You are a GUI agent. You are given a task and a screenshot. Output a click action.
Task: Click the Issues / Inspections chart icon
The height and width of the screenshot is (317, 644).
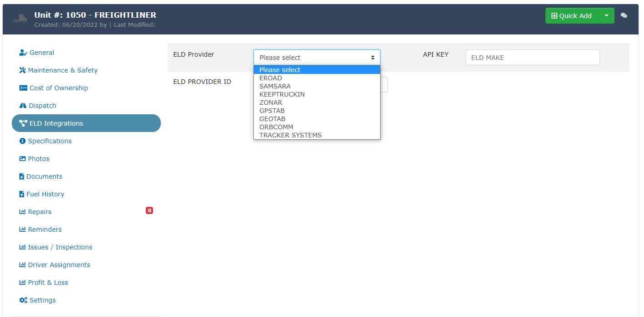22,247
